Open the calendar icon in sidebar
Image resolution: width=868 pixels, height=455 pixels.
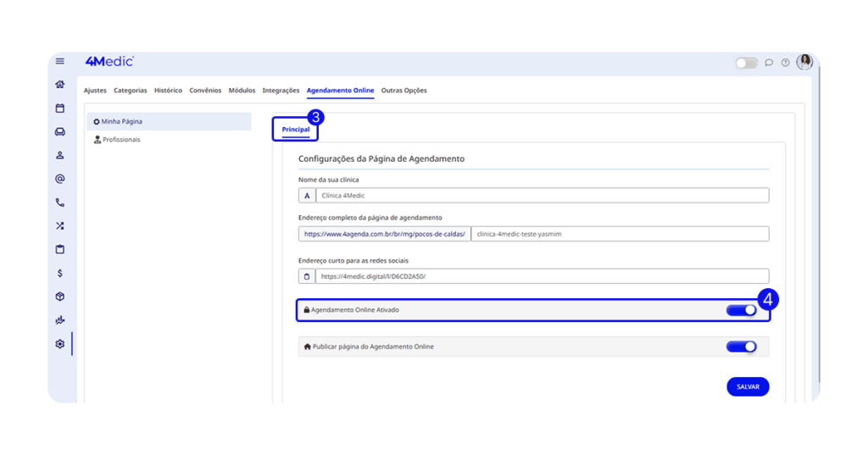point(60,108)
